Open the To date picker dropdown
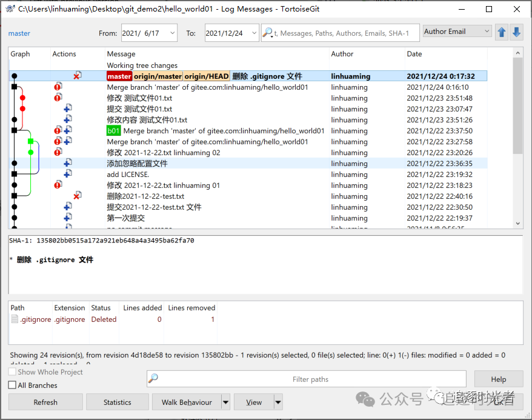The width and height of the screenshot is (532, 420). 252,33
